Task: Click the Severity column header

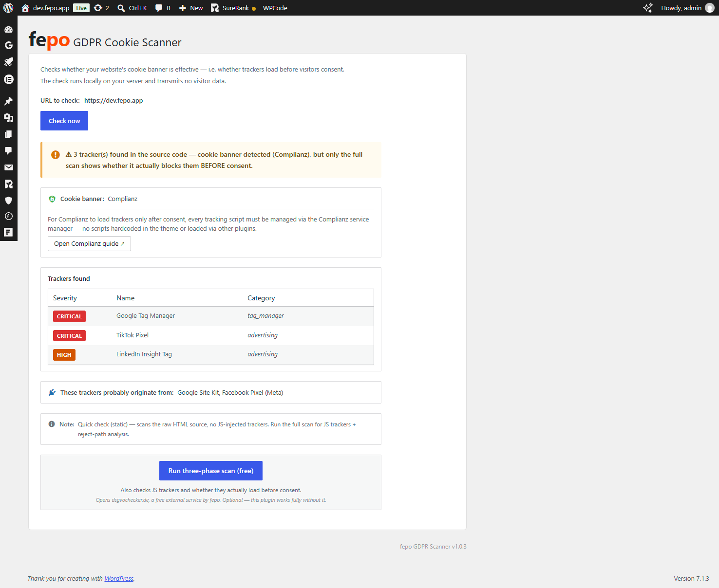Action: (65, 298)
